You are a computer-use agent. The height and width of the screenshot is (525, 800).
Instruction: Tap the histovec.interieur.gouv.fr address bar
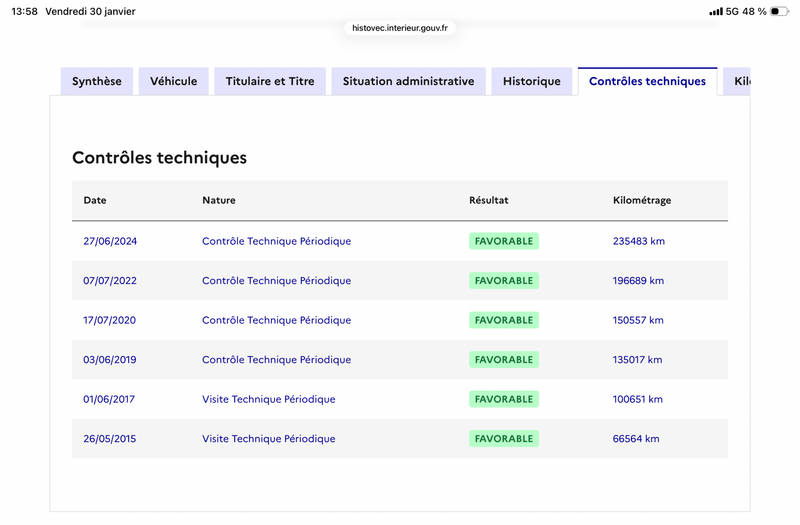click(x=400, y=28)
